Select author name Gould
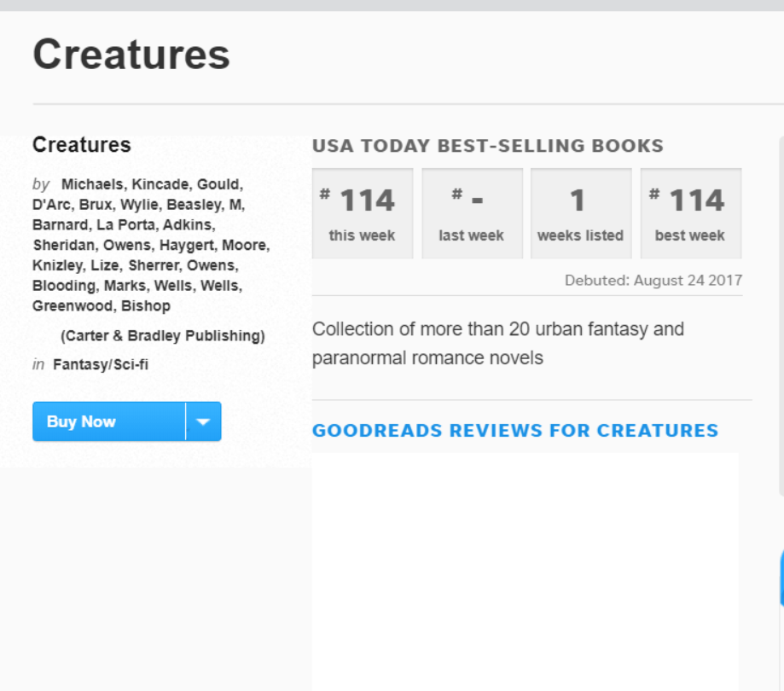The width and height of the screenshot is (784, 691). (219, 184)
